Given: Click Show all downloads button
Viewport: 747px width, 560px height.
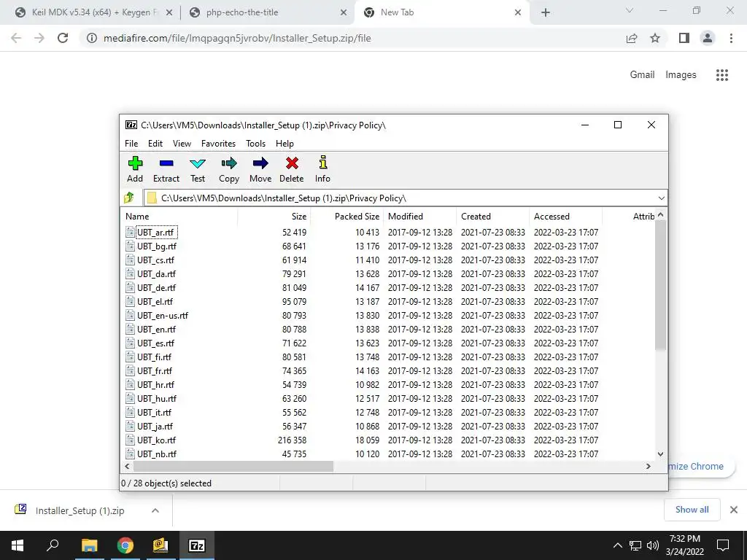Looking at the screenshot, I should [692, 510].
